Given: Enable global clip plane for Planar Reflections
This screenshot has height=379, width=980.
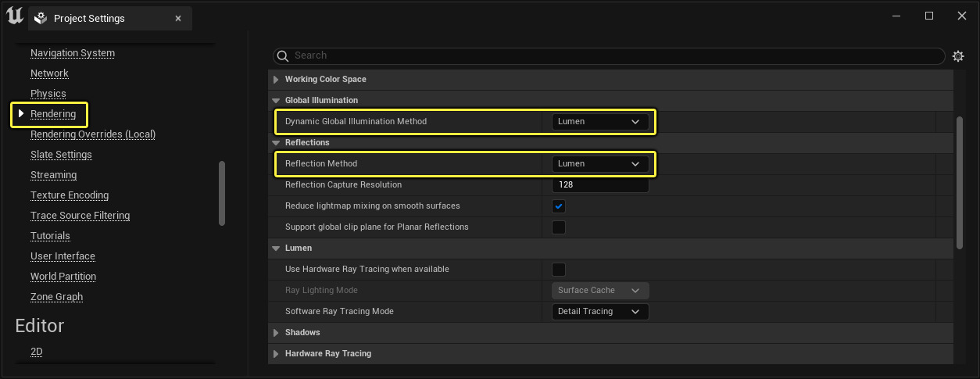Looking at the screenshot, I should (x=559, y=227).
